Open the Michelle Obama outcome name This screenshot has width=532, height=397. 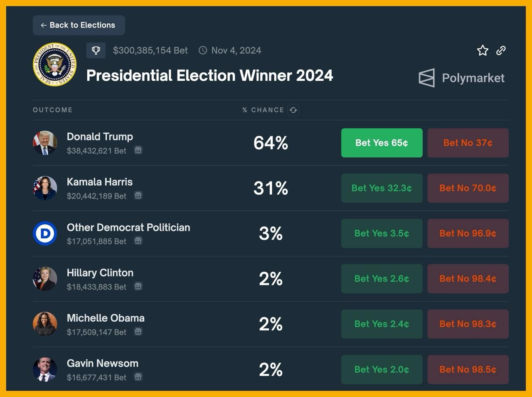(x=106, y=318)
